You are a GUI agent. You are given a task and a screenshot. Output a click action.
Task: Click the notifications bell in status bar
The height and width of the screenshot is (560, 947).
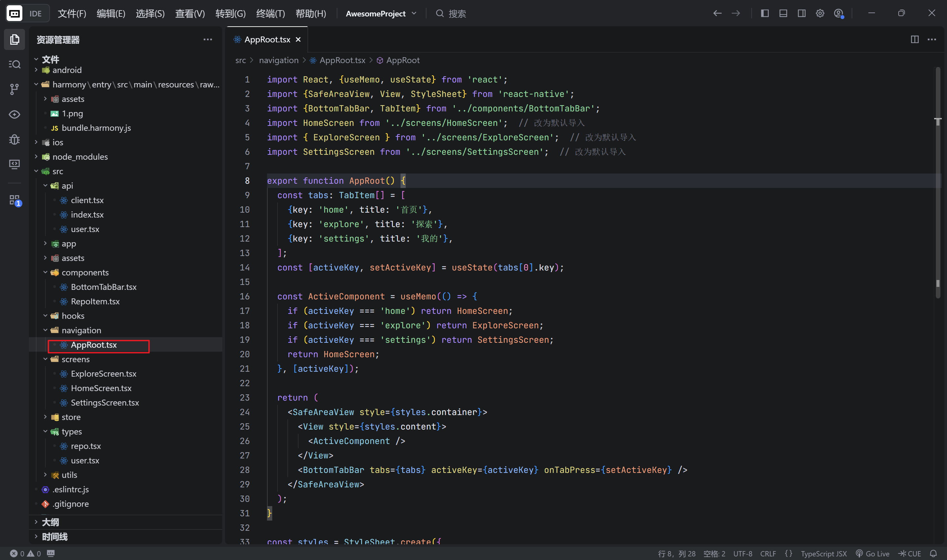934,553
